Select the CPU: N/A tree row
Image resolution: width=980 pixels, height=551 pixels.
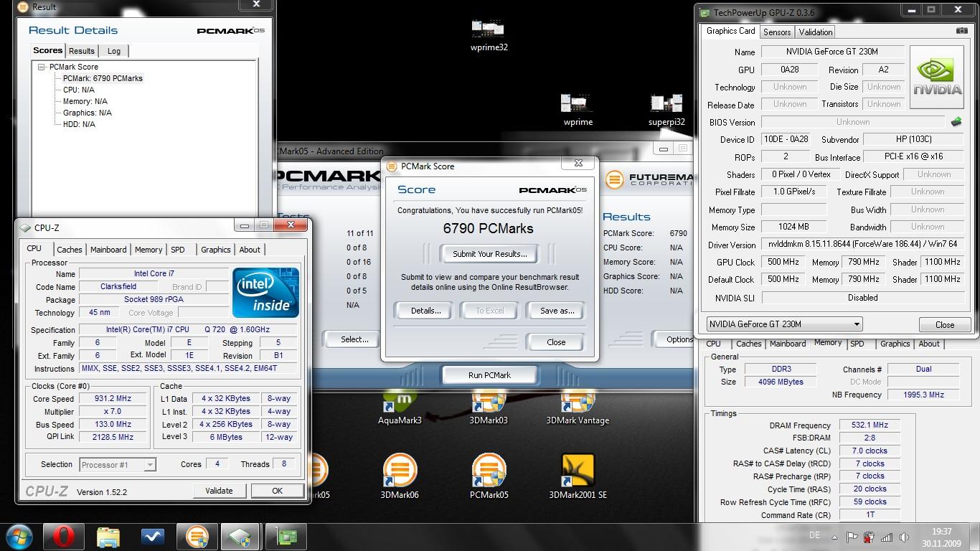tap(79, 90)
